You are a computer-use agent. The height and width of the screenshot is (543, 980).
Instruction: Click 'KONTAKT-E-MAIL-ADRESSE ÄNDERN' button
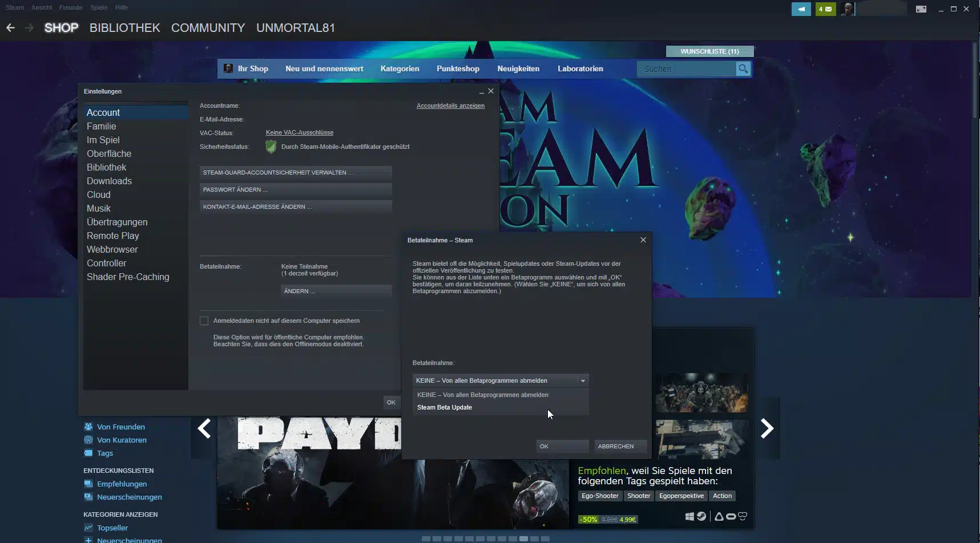(x=296, y=206)
